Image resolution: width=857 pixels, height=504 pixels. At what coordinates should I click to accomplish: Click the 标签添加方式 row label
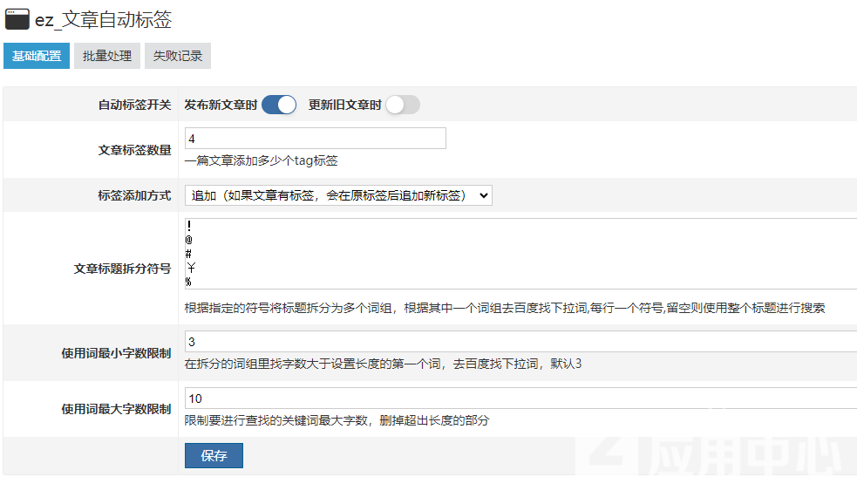pos(134,195)
